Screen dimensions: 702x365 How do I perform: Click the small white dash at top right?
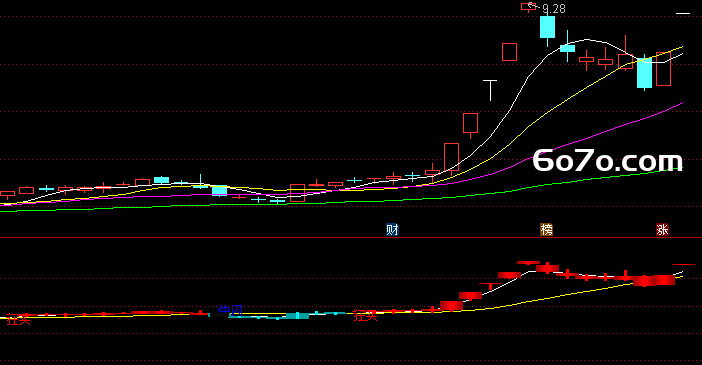[x=683, y=14]
